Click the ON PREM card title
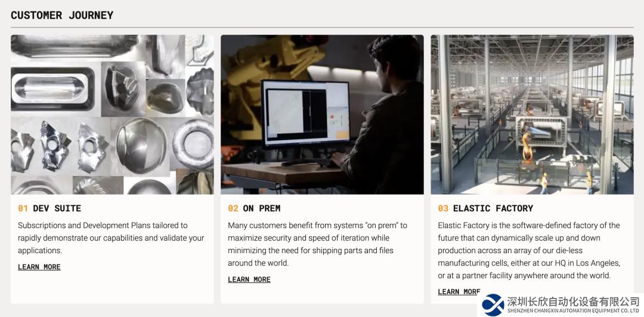The width and height of the screenshot is (644, 317). point(262,208)
